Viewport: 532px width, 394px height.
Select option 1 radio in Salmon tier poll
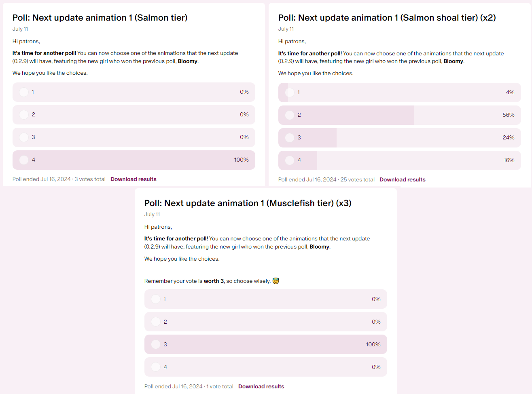point(24,92)
